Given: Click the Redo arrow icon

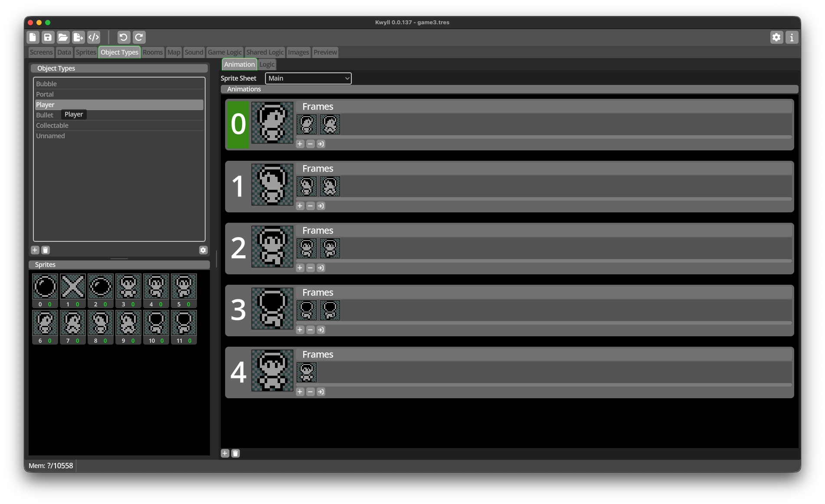Looking at the screenshot, I should point(139,37).
